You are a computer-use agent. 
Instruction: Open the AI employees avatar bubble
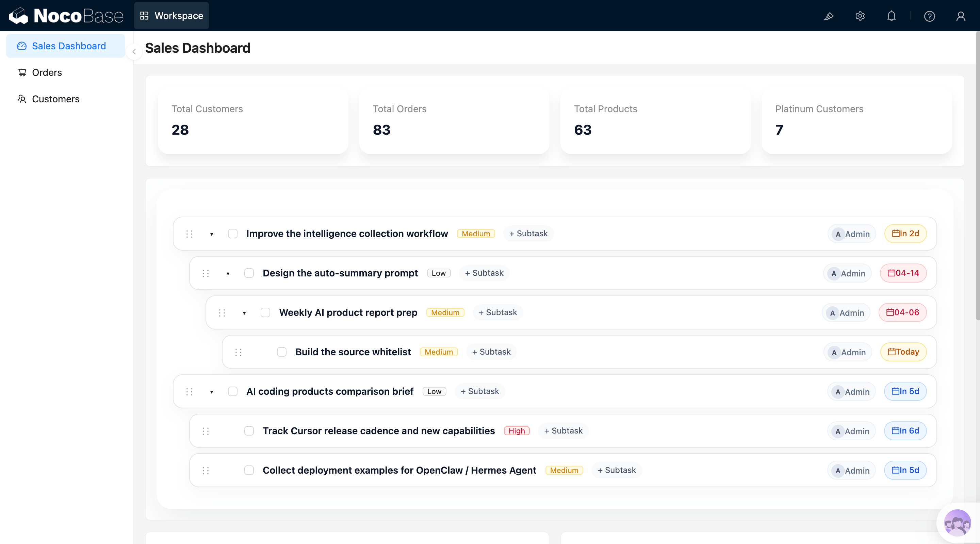tap(957, 523)
